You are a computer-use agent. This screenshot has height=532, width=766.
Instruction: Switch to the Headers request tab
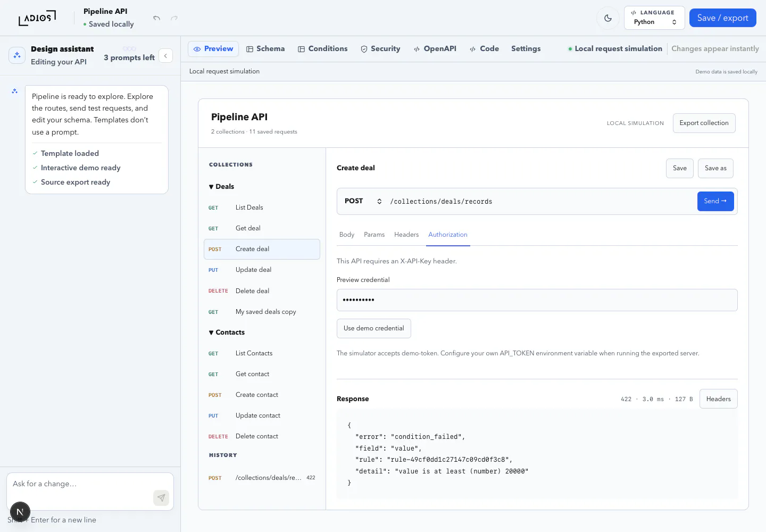click(x=406, y=235)
